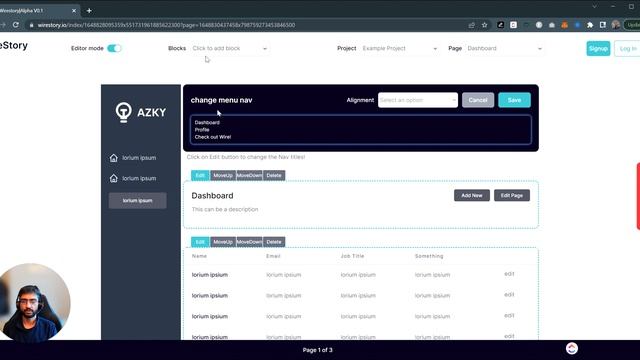The height and width of the screenshot is (360, 640).
Task: Open the Page dropdown showing Dashboard
Action: click(504, 48)
